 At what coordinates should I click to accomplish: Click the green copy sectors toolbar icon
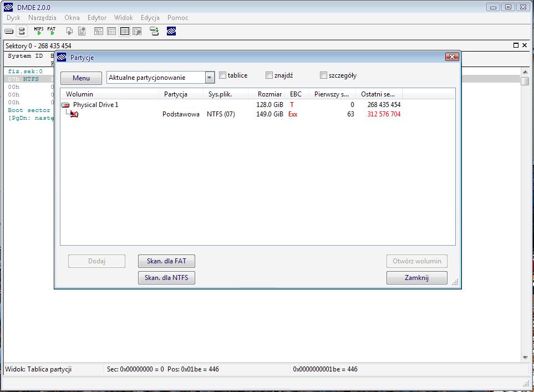click(x=154, y=32)
